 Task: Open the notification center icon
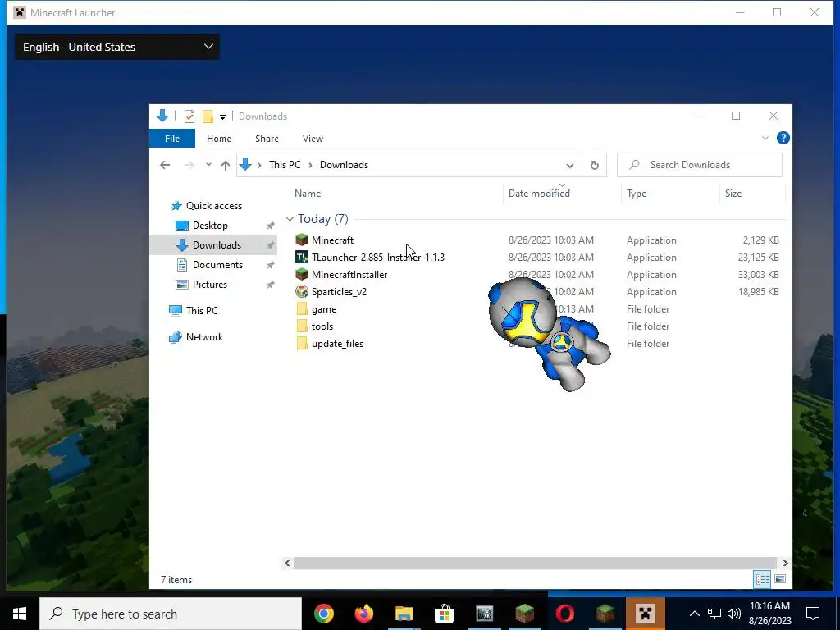coord(813,614)
